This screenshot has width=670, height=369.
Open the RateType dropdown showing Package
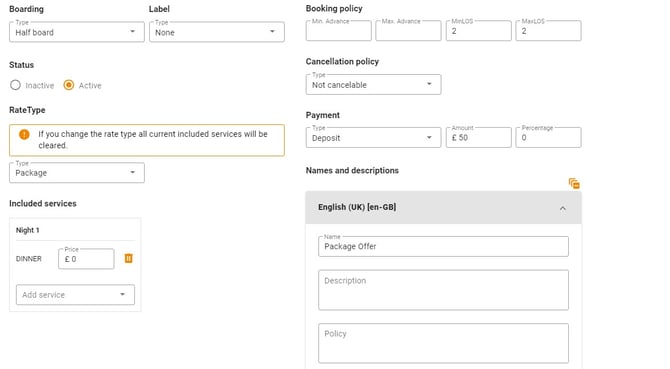coord(76,173)
